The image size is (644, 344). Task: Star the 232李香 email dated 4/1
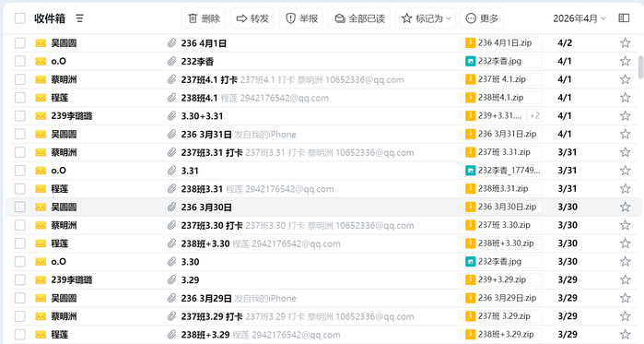click(x=625, y=61)
